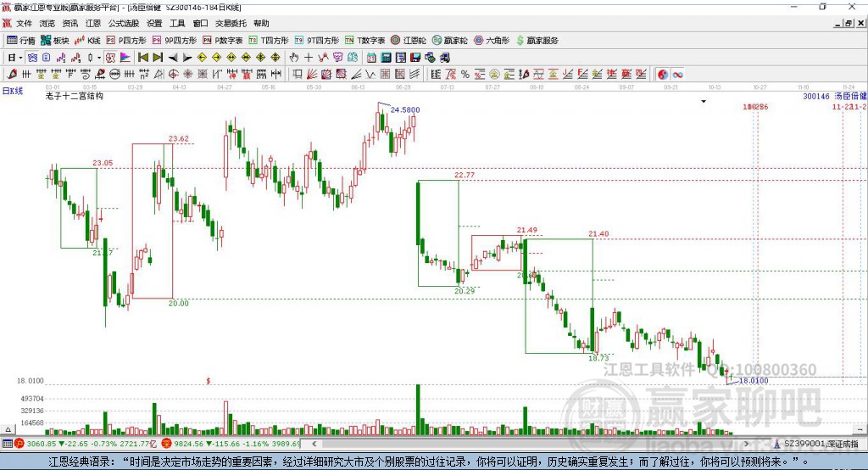The width and height of the screenshot is (868, 470).
Task: Open the T四方形 tool
Action: 269,41
